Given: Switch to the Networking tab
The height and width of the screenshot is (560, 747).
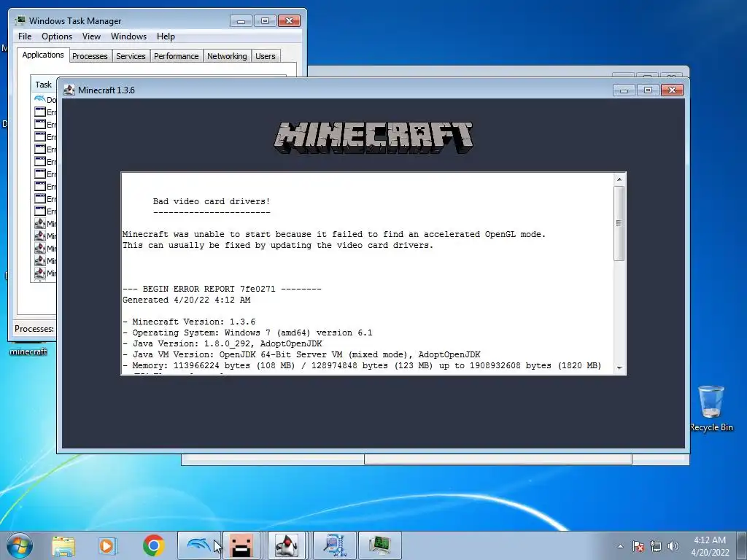Looking at the screenshot, I should coord(227,56).
